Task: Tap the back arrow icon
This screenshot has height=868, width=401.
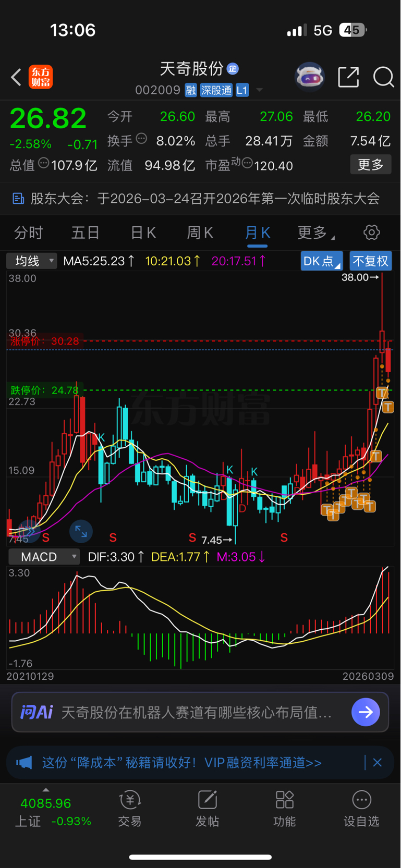Action: [x=16, y=77]
